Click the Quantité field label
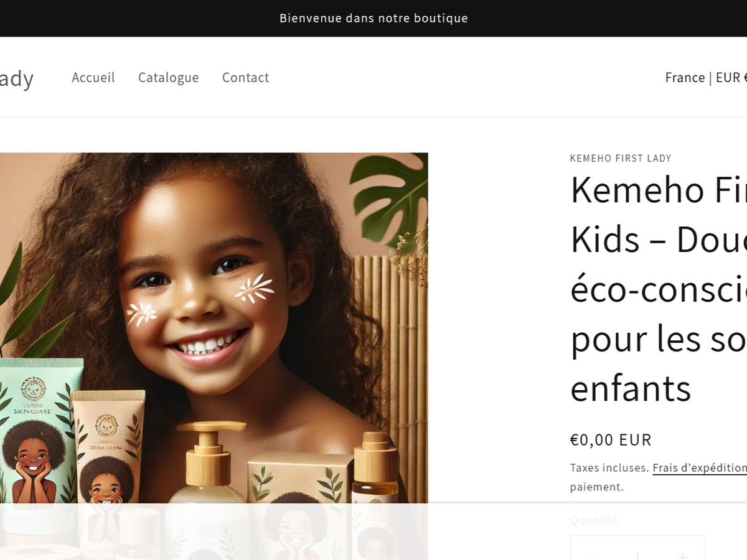 pos(594,520)
